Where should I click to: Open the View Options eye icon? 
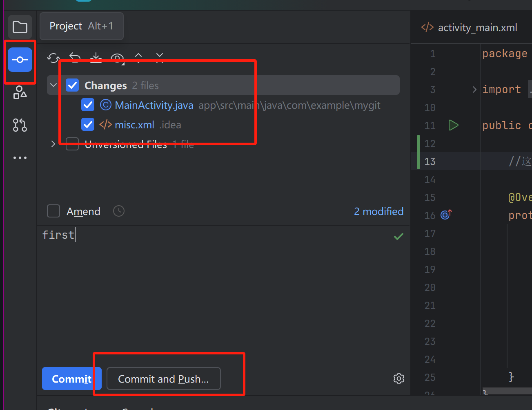click(117, 58)
